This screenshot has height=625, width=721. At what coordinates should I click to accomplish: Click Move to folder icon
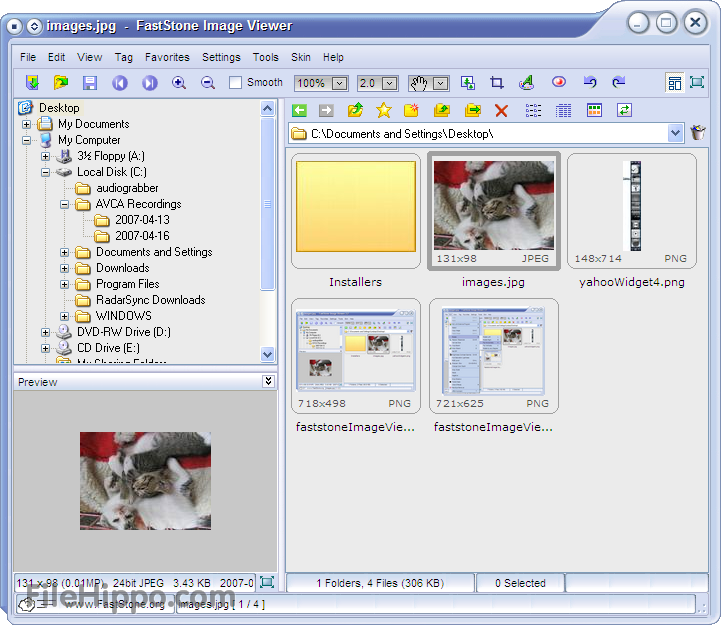point(473,110)
